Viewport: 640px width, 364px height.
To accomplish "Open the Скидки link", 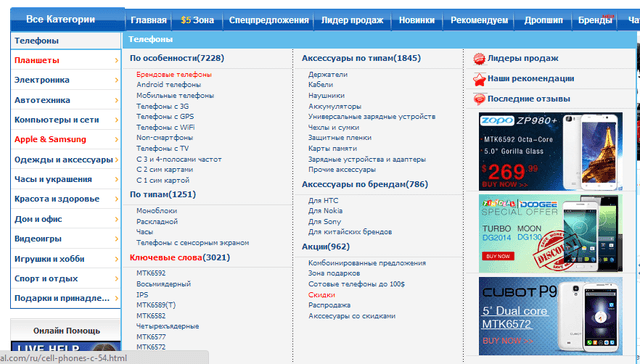I will [322, 295].
